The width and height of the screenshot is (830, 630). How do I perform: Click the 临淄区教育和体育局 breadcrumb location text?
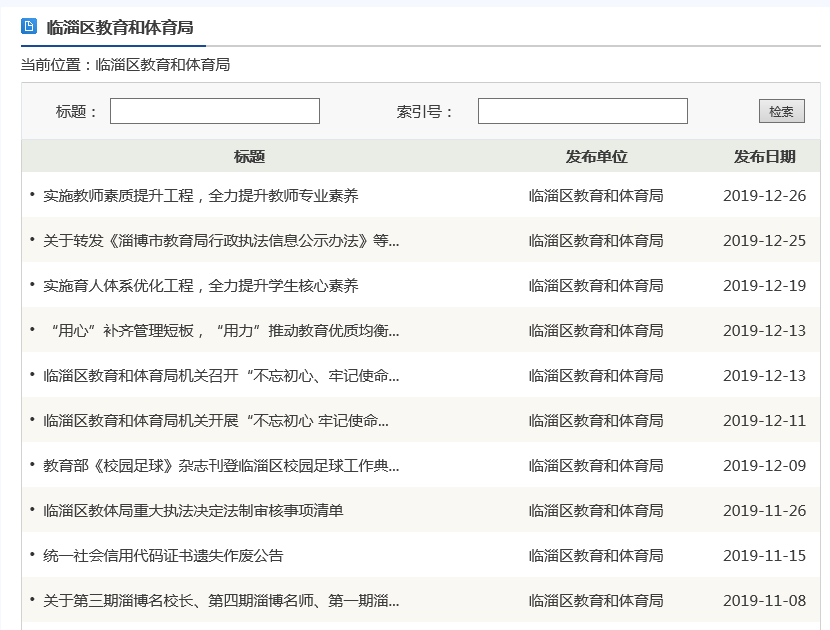coord(163,65)
